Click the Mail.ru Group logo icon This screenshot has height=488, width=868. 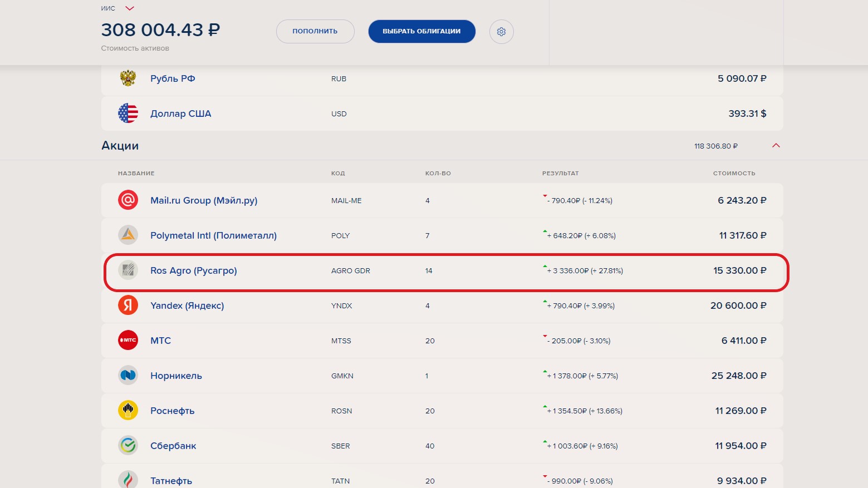point(128,200)
